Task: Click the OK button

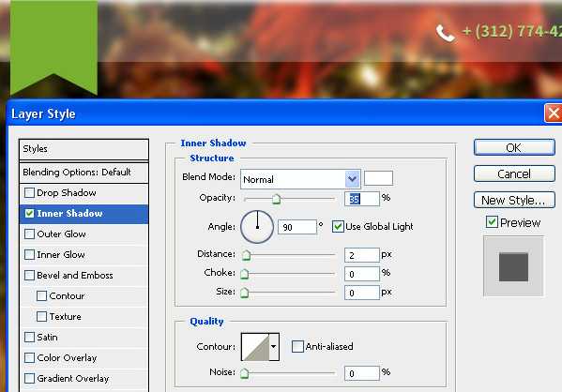Action: [x=514, y=147]
